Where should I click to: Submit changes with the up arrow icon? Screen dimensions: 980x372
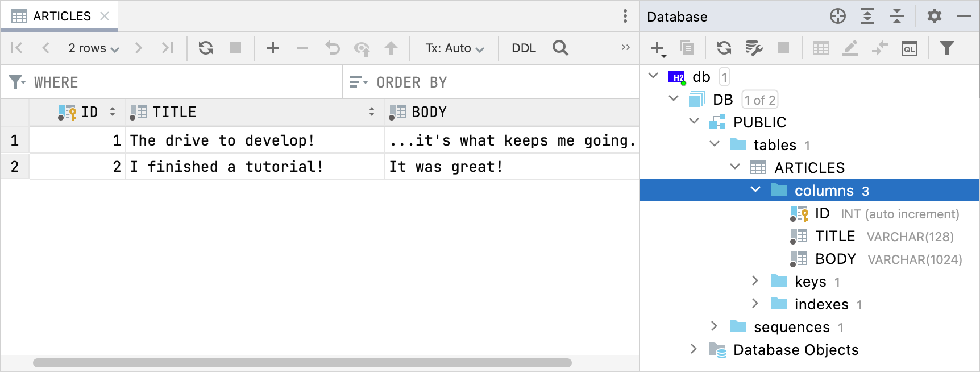click(391, 48)
